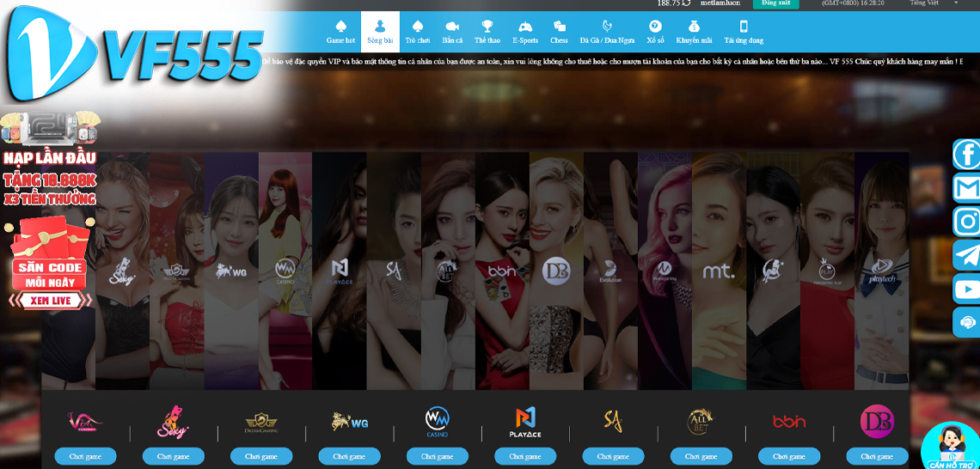
Task: Open the Instagram icon on the right sidebar
Action: tap(966, 222)
